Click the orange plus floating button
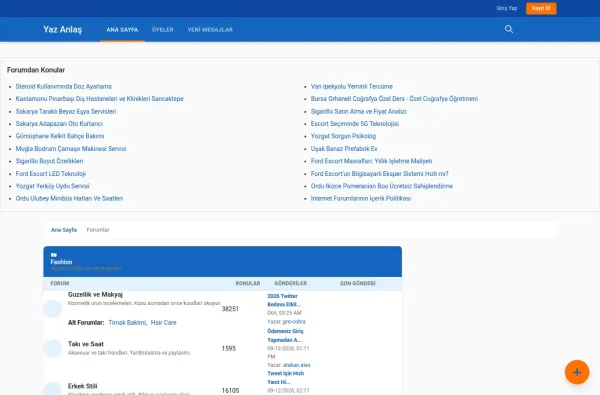Viewport: 600px width, 395px height. pos(577,372)
